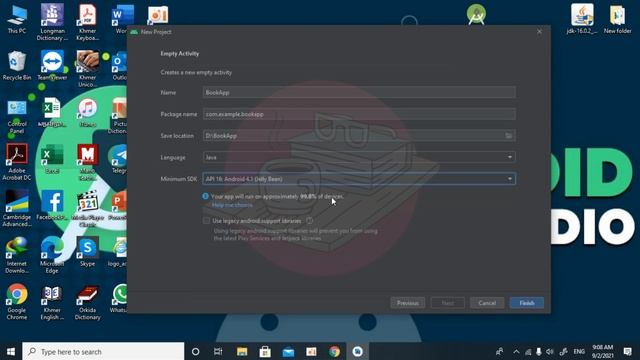Select the Recycle Bin icon
This screenshot has height=360, width=640.
point(17,66)
